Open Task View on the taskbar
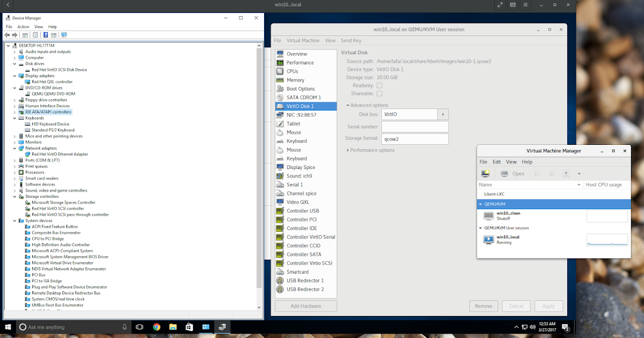This screenshot has width=644, height=338. click(140, 327)
